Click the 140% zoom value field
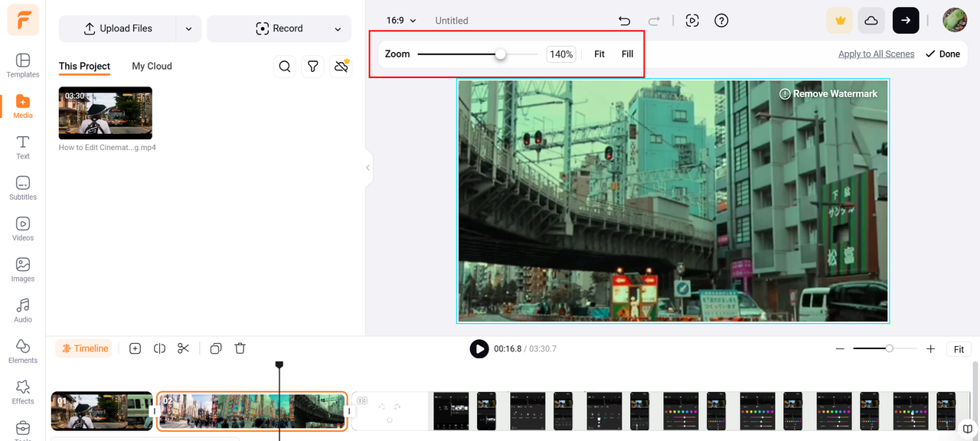980x441 pixels. (561, 54)
